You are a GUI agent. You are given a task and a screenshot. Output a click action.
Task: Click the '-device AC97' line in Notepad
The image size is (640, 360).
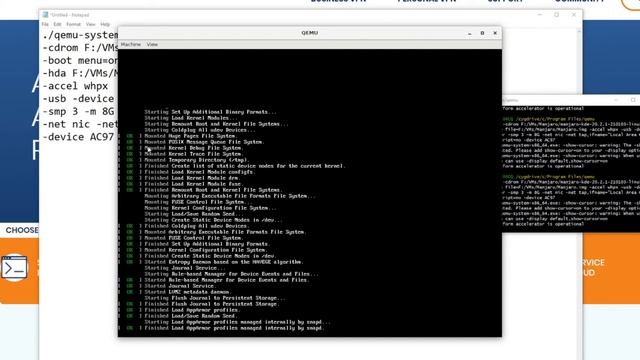tap(78, 137)
